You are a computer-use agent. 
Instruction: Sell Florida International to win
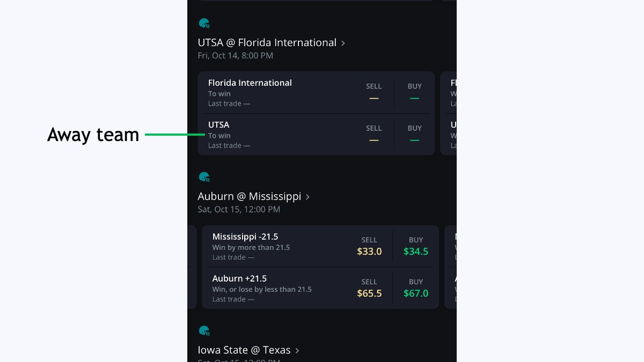[374, 92]
